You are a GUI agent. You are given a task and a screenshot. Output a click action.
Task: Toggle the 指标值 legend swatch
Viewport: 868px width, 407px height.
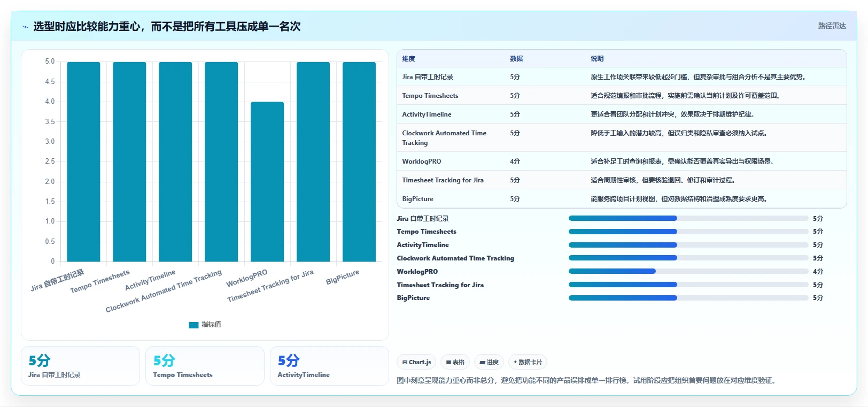coord(193,325)
